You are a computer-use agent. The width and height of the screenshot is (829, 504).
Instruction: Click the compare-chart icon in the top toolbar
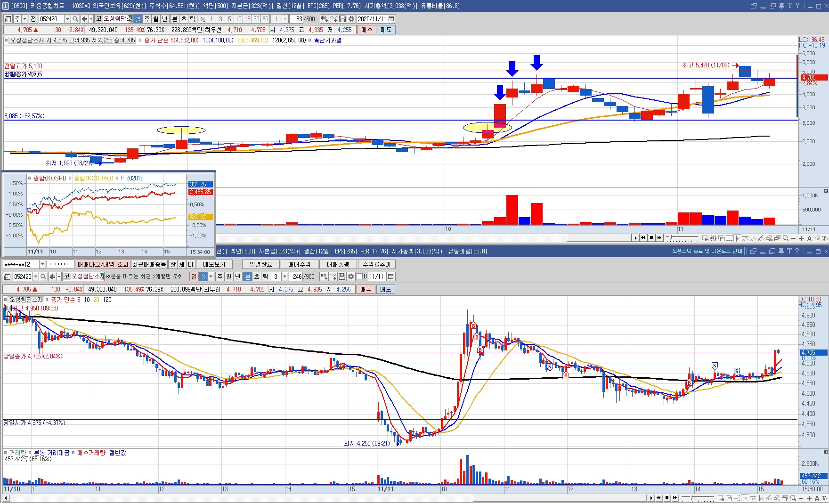[324, 19]
